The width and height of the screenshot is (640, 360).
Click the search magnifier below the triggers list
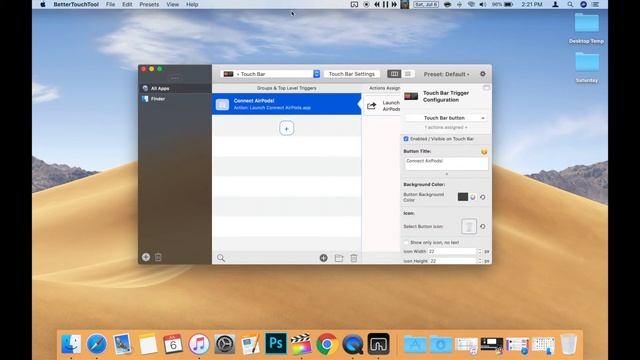point(221,258)
